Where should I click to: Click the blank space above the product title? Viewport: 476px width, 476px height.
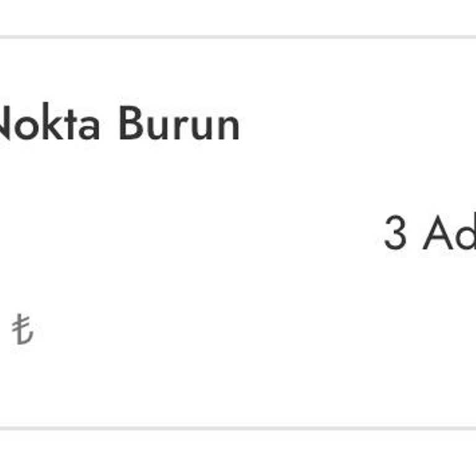click(x=118, y=71)
